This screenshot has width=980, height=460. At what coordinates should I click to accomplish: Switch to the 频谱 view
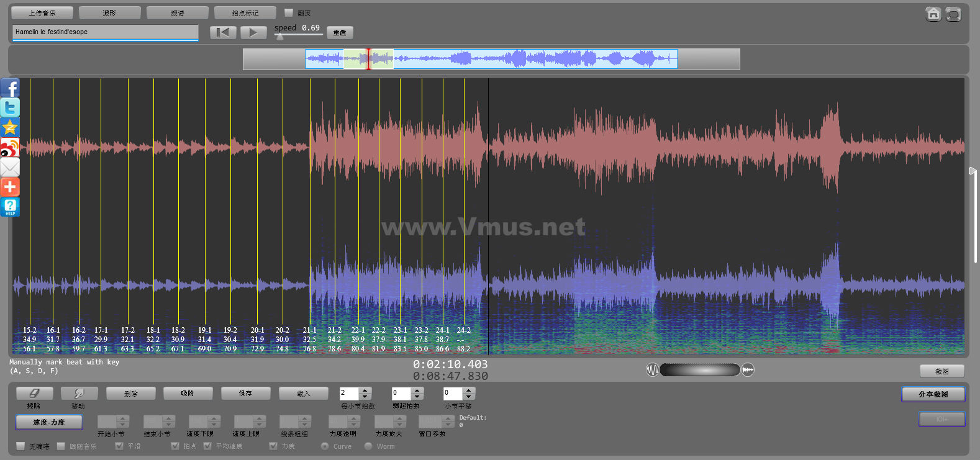[x=177, y=13]
